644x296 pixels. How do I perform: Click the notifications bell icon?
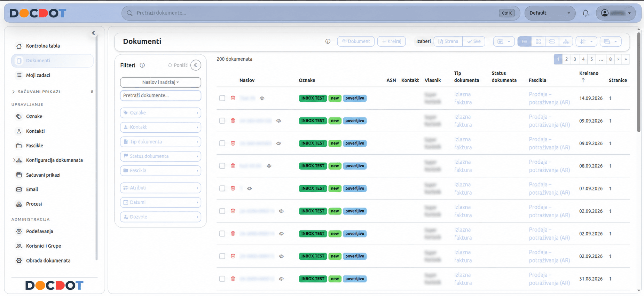click(x=586, y=13)
